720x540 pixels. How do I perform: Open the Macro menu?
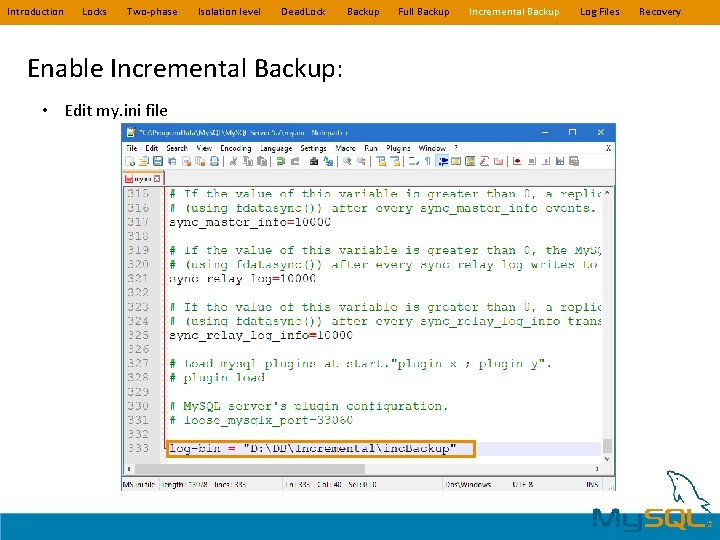point(345,148)
